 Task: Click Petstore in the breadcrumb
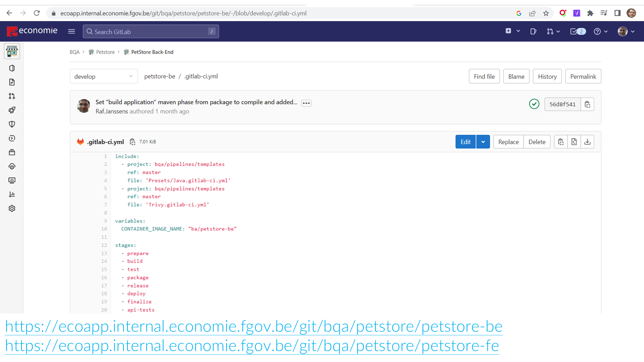[105, 52]
